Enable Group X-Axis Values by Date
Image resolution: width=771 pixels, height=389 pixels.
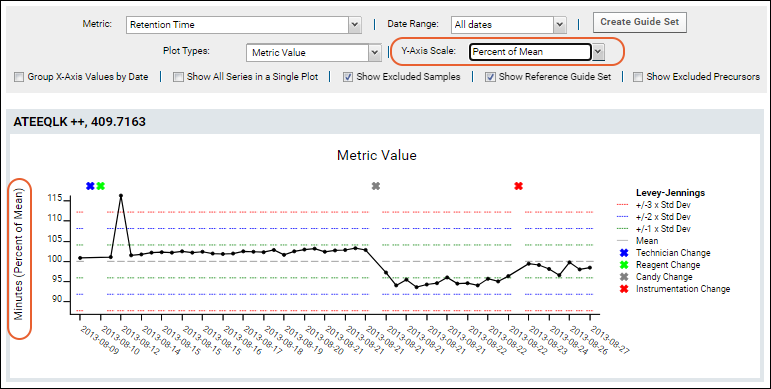coord(19,77)
